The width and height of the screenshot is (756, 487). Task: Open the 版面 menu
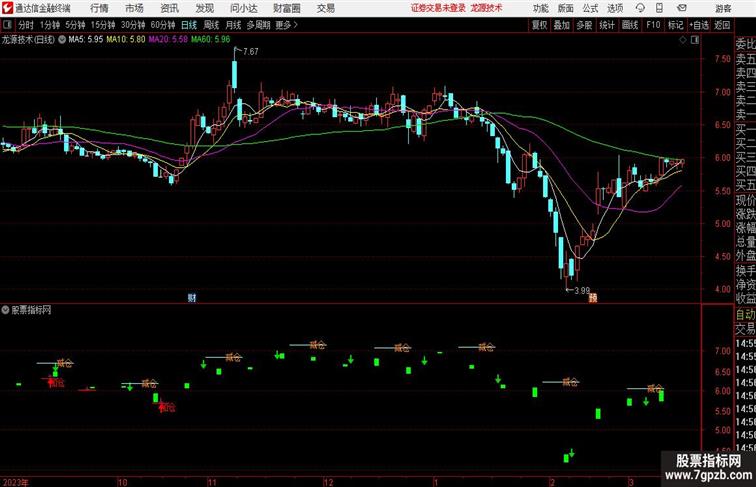pyautogui.click(x=566, y=8)
